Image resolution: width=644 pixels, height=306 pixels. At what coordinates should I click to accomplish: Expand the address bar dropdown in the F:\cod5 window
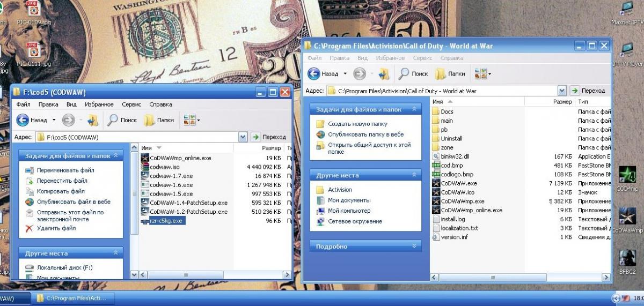(x=243, y=137)
